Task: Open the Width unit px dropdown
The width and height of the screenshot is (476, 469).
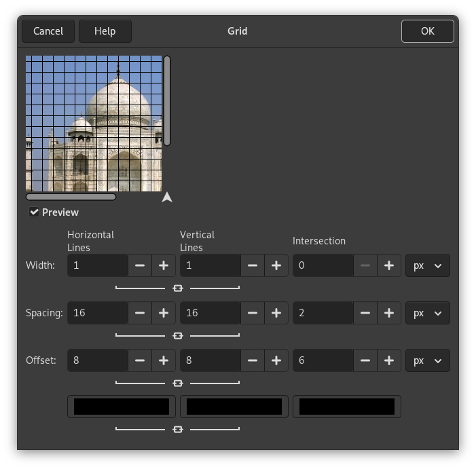Action: click(427, 265)
